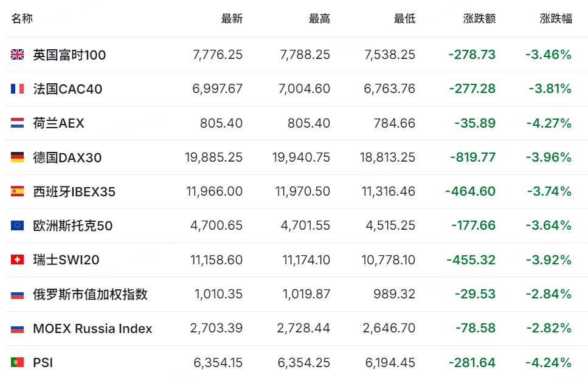
Task: Click Russian flag beside MOEX Russia Index
Action: click(17, 329)
